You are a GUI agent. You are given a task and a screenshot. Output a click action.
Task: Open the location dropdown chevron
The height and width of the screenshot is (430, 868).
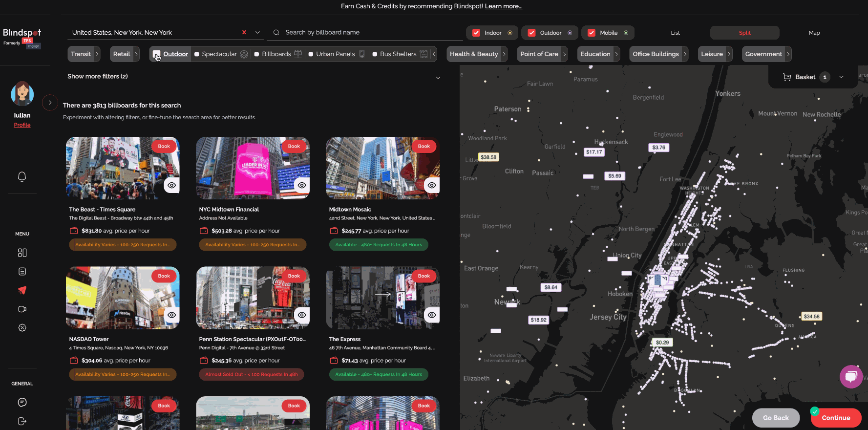pos(257,32)
